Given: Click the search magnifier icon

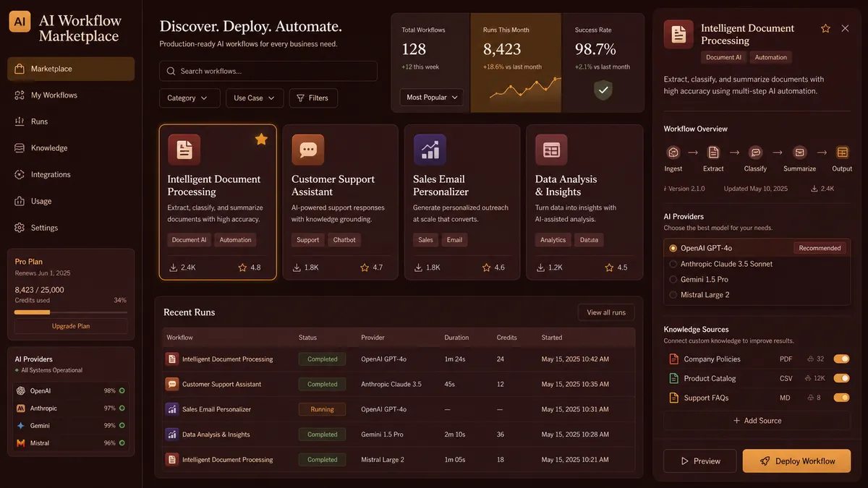Looking at the screenshot, I should click(x=171, y=71).
